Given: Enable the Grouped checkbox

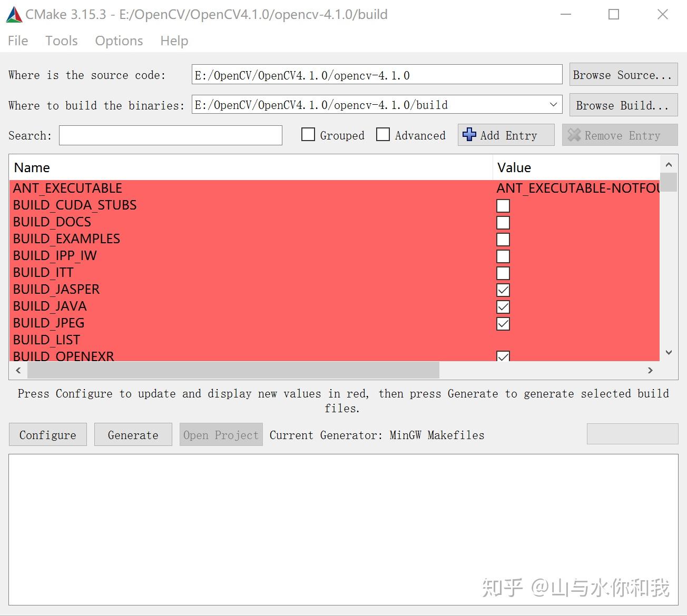Looking at the screenshot, I should (308, 135).
